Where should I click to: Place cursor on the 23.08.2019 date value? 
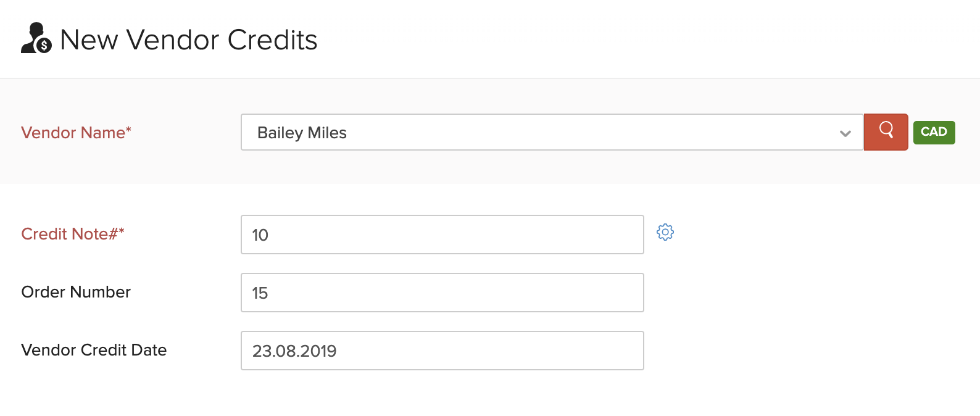click(x=294, y=351)
